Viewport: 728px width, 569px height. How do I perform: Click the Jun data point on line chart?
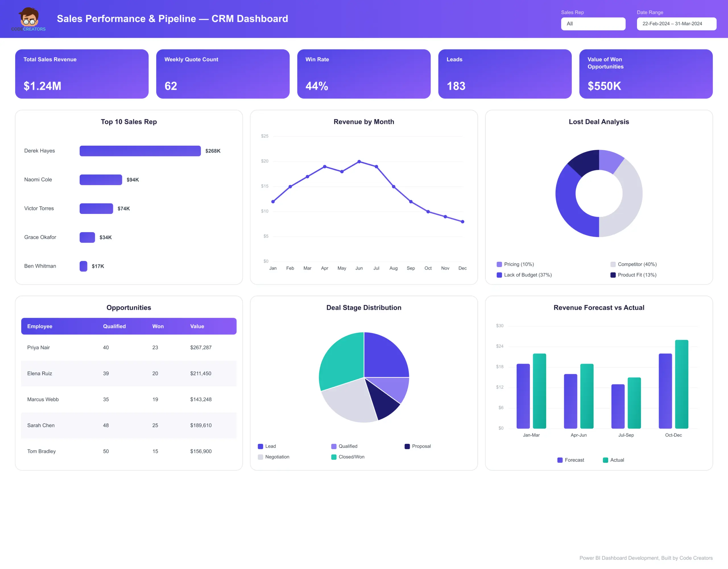(x=359, y=161)
